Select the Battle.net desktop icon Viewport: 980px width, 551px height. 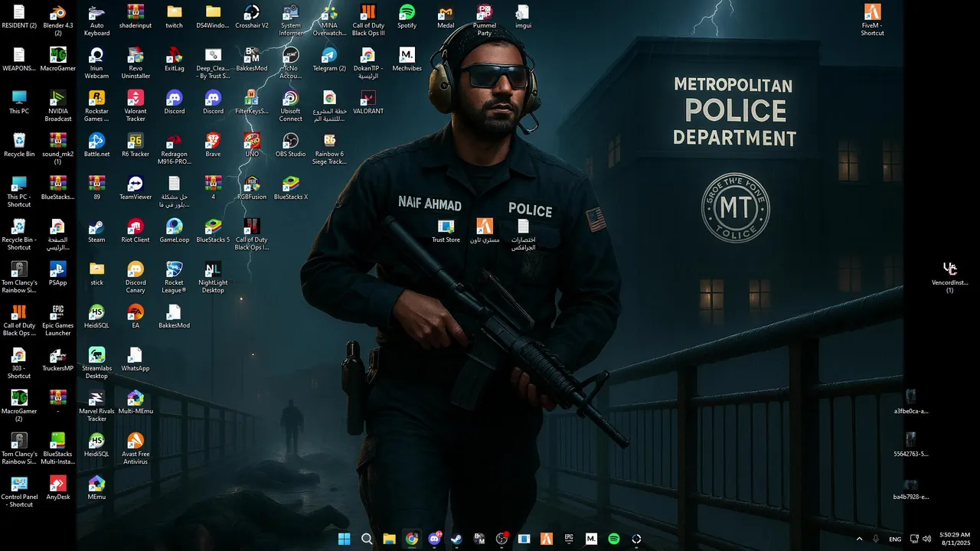click(96, 145)
